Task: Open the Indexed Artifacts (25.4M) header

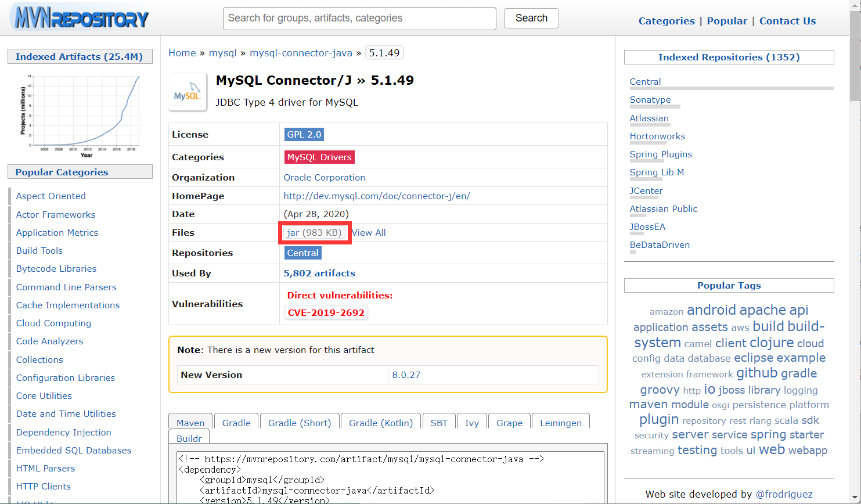Action: [80, 56]
